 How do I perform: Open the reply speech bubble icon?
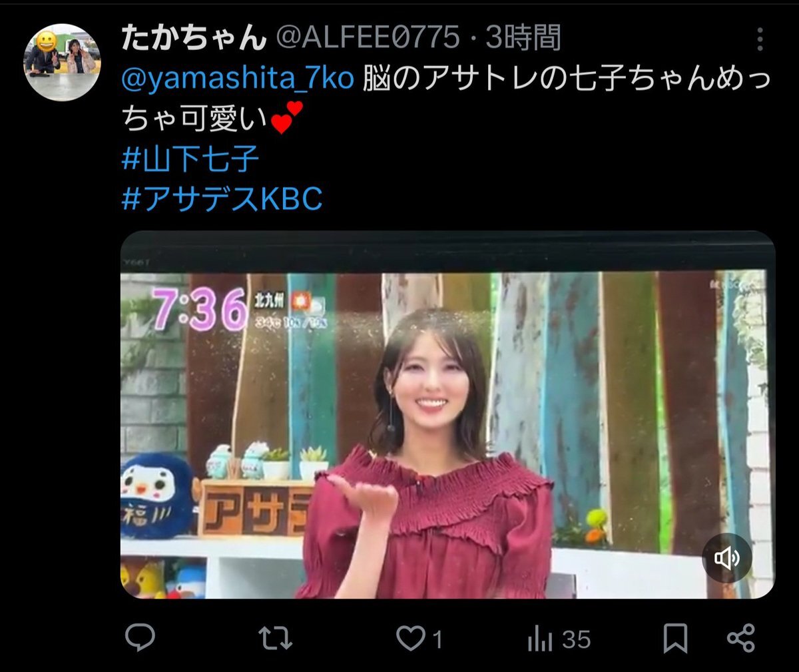click(x=140, y=638)
